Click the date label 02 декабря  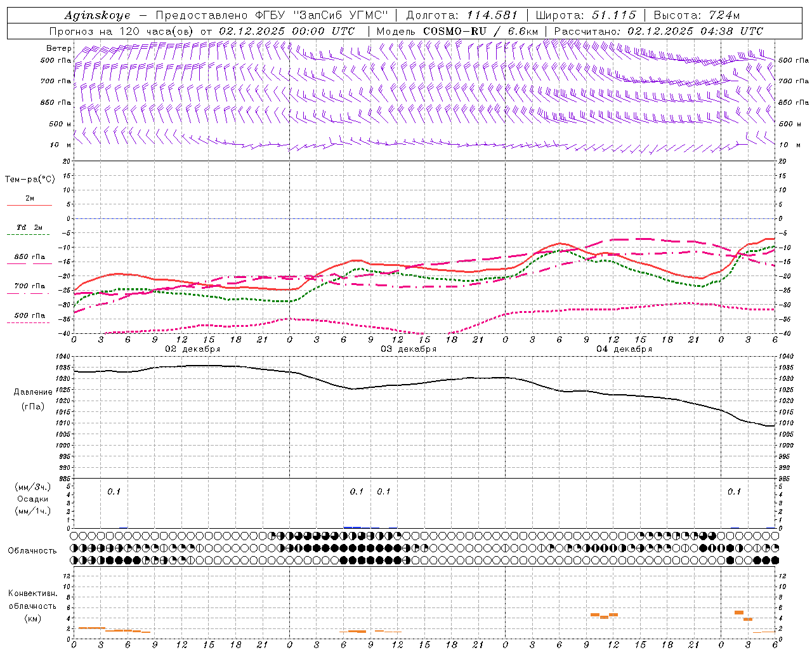[x=193, y=349]
